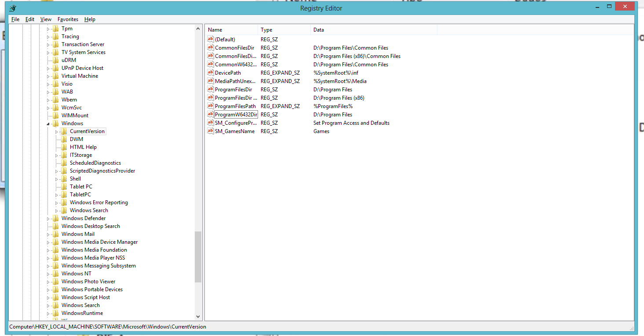Expand the Virtual Machine key arrow
The width and height of the screenshot is (644, 336).
[x=48, y=76]
